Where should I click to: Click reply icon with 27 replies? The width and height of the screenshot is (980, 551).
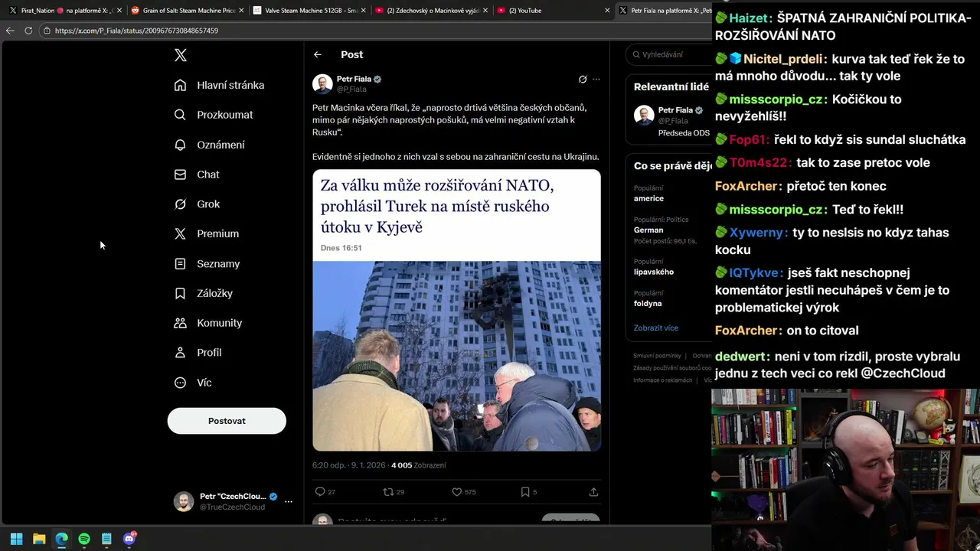tap(320, 492)
